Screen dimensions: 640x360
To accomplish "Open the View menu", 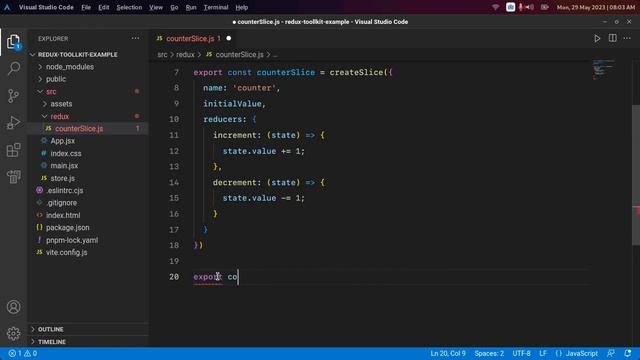I will (156, 7).
